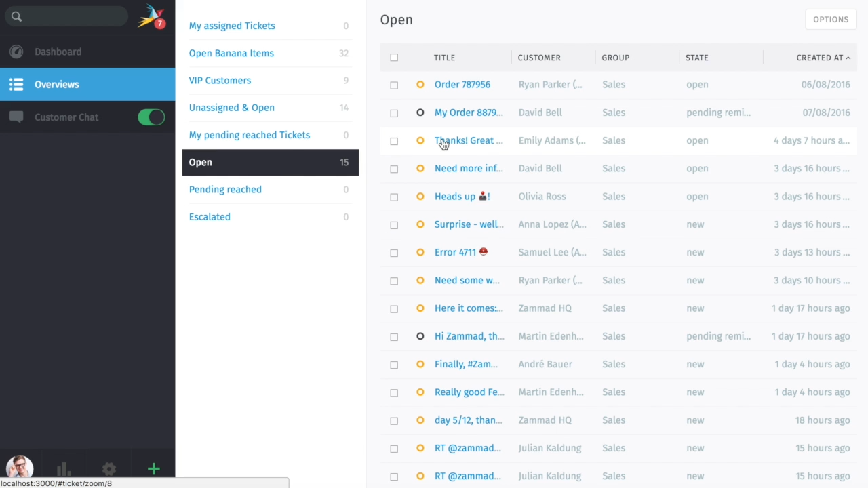Select the checkbox next to Heads up ticket

(394, 197)
